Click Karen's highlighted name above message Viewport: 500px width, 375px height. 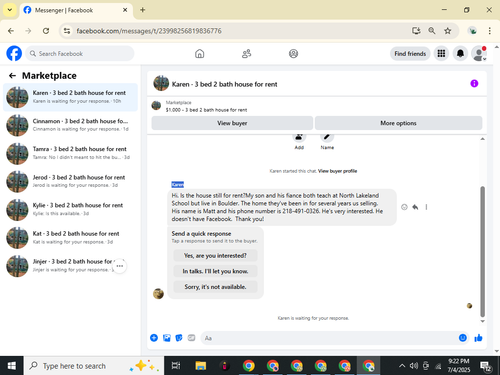pos(177,184)
